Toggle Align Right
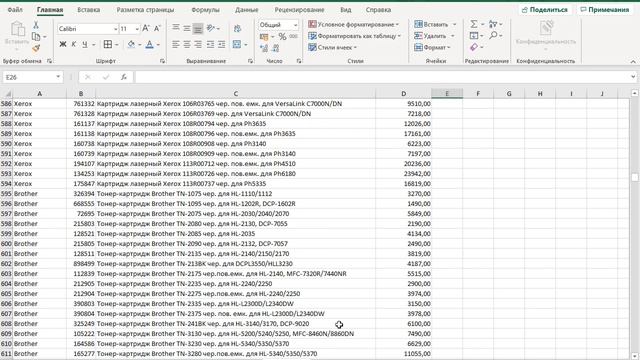This screenshot has height=360, width=640. click(198, 44)
